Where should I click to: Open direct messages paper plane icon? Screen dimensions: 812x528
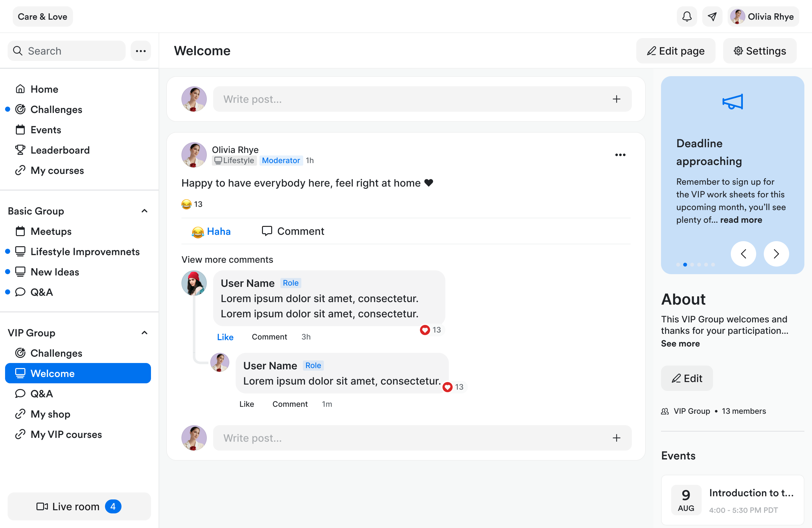tap(712, 16)
